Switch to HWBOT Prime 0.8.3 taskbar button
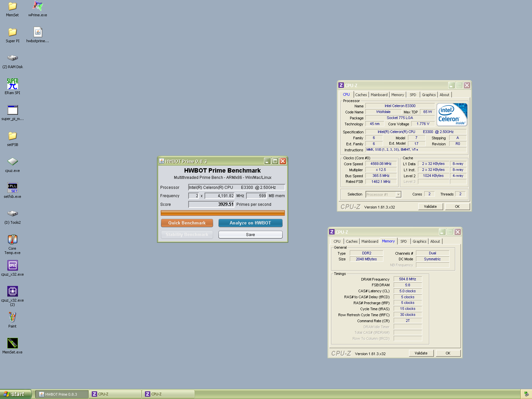The image size is (532, 399). [x=62, y=394]
